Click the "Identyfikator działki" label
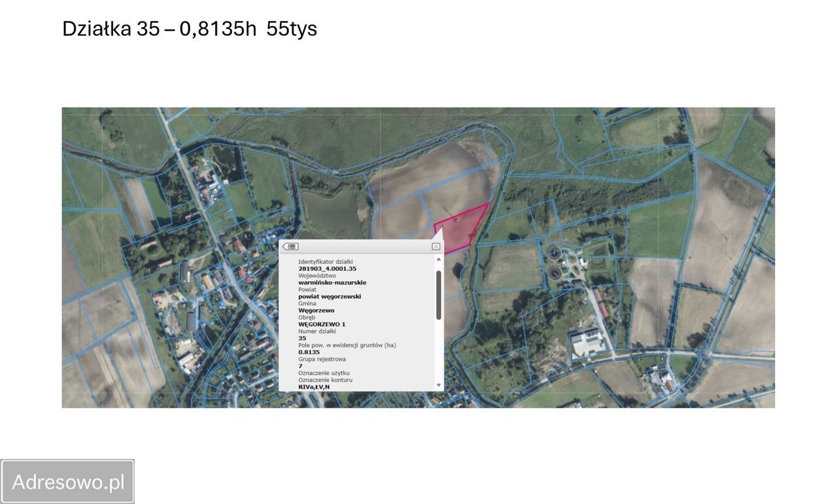Image resolution: width=837 pixels, height=504 pixels. coord(326,261)
